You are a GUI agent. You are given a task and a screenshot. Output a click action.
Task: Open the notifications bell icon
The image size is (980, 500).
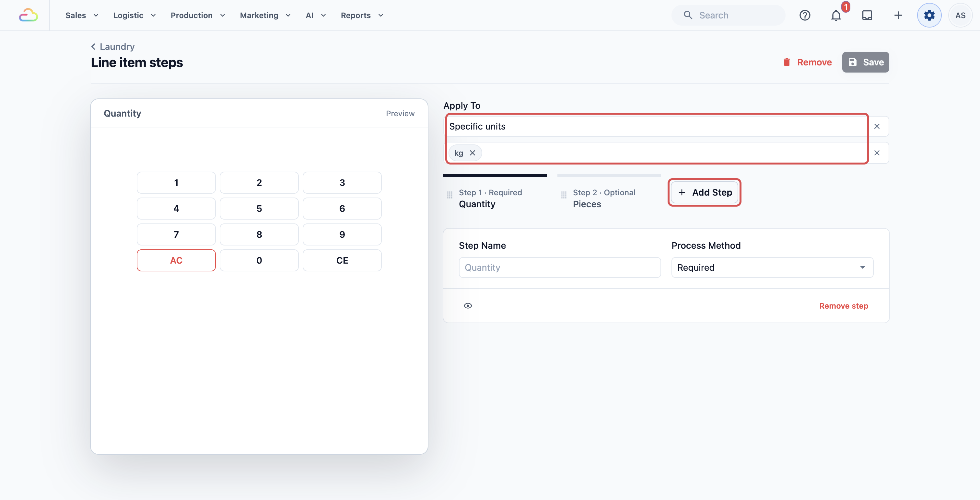(836, 16)
